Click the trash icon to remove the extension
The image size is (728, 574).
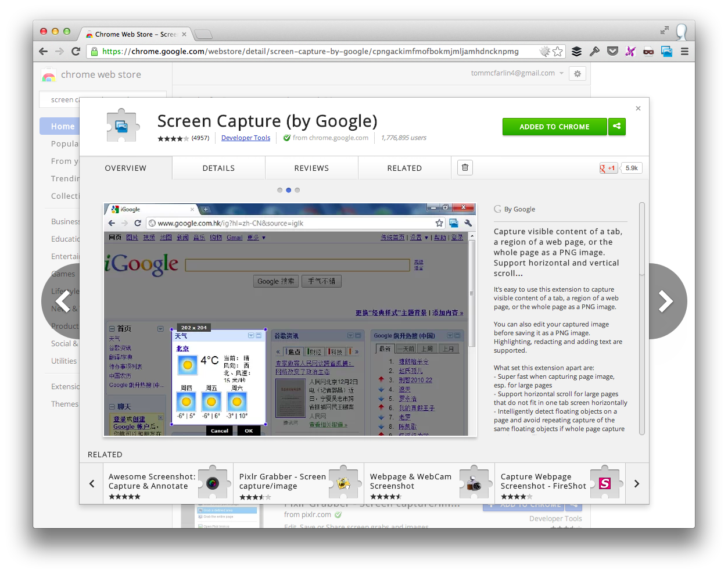click(x=465, y=167)
